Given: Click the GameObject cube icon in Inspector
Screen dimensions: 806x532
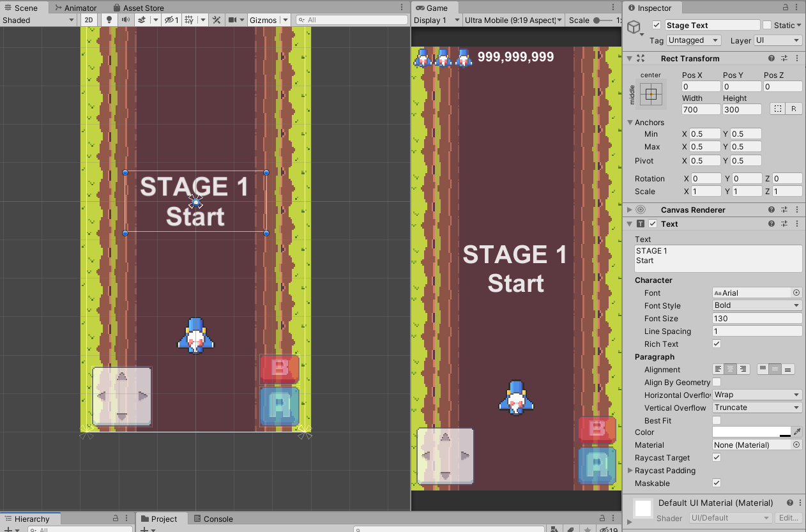Looking at the screenshot, I should (634, 27).
